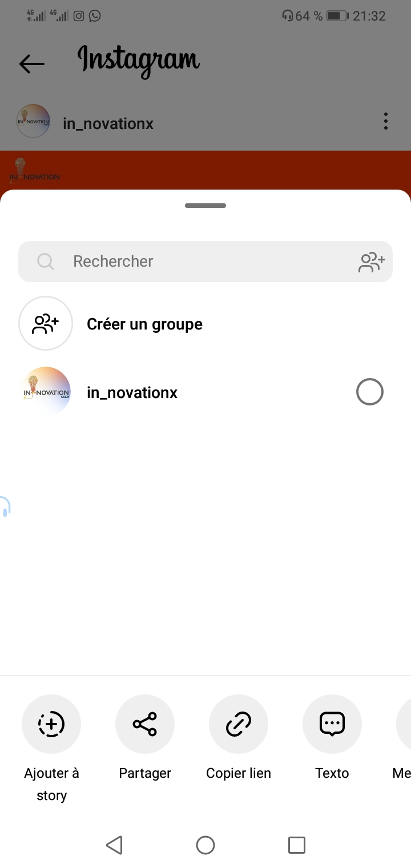
Task: Tap the drag handle of share sheet
Action: pyautogui.click(x=205, y=206)
